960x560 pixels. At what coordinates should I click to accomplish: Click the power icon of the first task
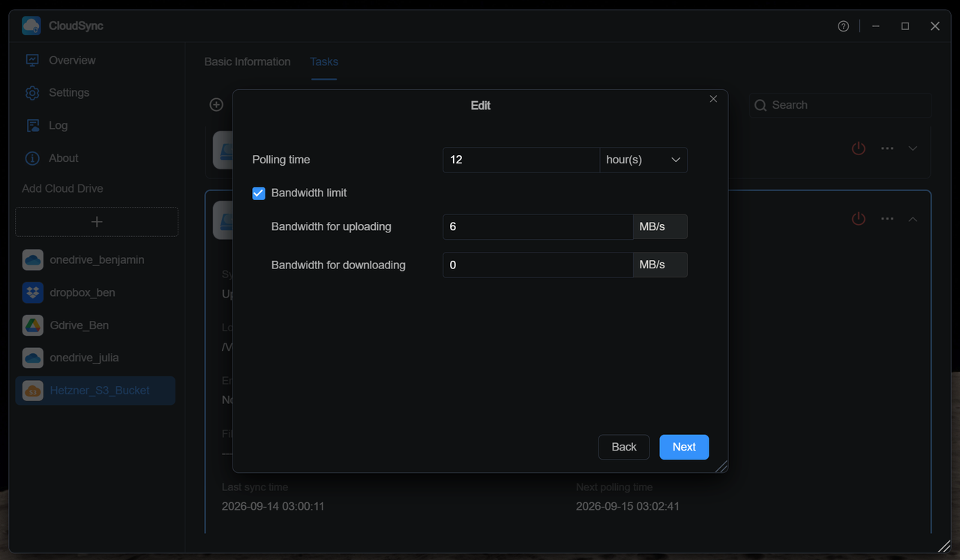[x=859, y=148]
